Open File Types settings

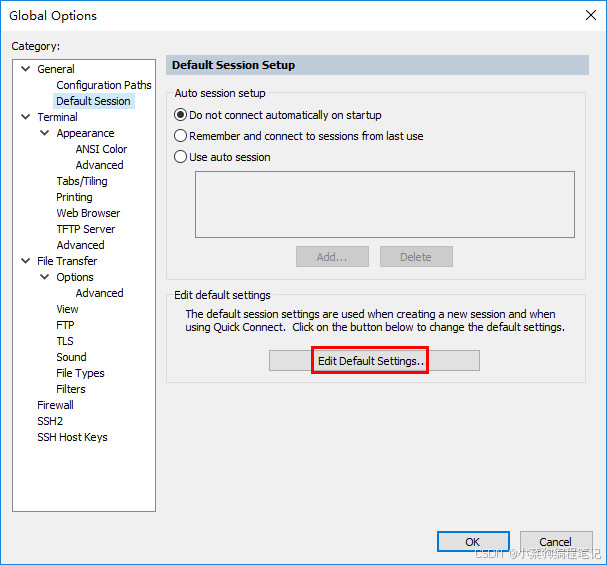pos(80,373)
